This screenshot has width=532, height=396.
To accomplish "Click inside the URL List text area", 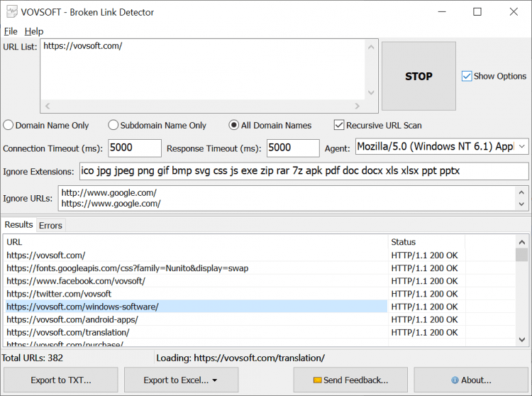I will (203, 70).
